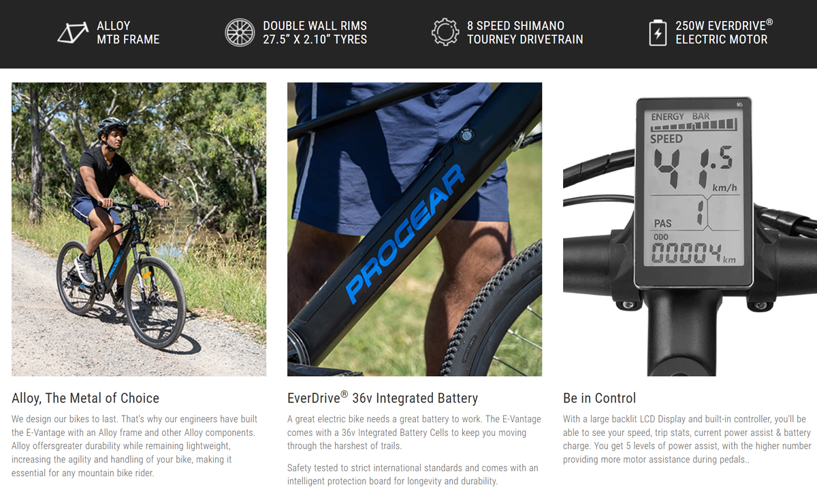817x504 pixels.
Task: Click the Alloy, The Metal of Choice heading
Action: [x=85, y=398]
